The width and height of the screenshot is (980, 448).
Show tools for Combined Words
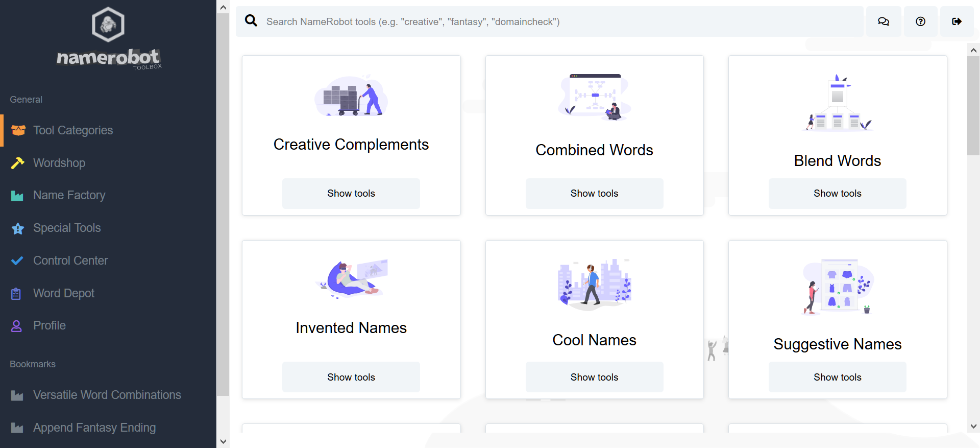595,194
